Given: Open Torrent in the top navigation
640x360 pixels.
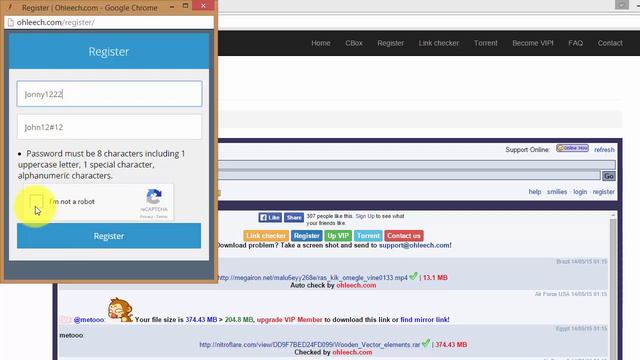Looking at the screenshot, I should (486, 43).
